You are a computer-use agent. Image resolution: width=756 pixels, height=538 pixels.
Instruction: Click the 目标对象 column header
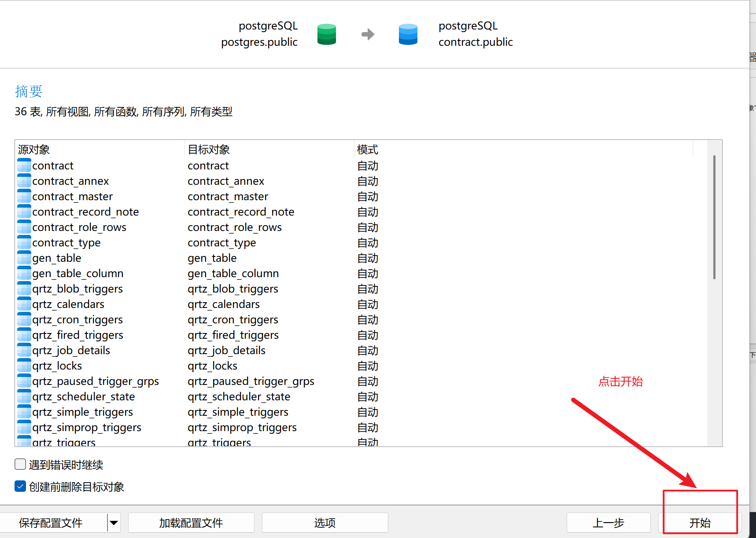coord(269,150)
